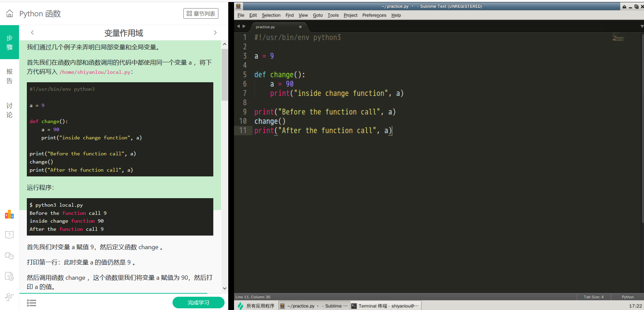Go to the home page icon
The height and width of the screenshot is (310, 644).
10,13
